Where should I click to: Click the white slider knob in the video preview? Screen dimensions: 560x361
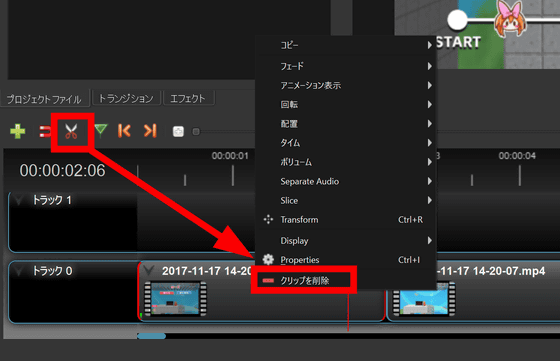pos(457,20)
